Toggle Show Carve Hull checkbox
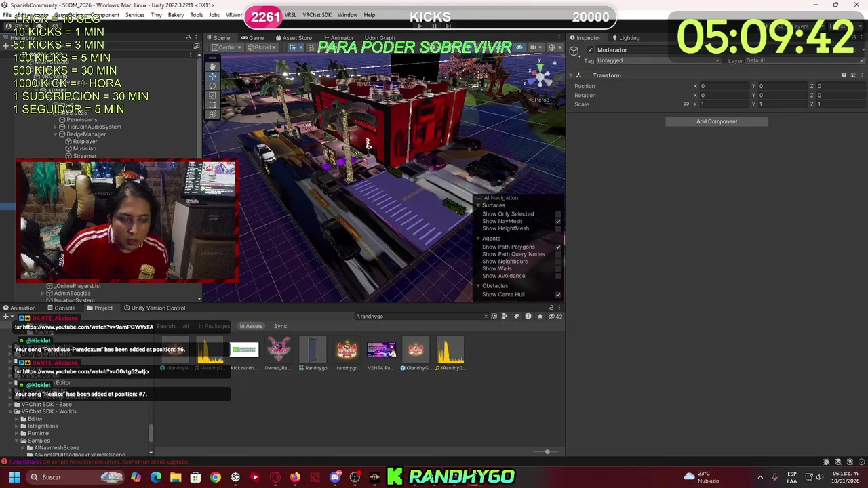868x488 pixels. (x=558, y=295)
